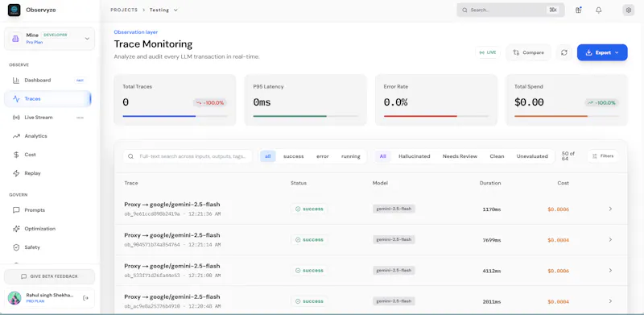Click success badge in 12:21:36 AM row
This screenshot has width=644, height=315.
(309, 209)
